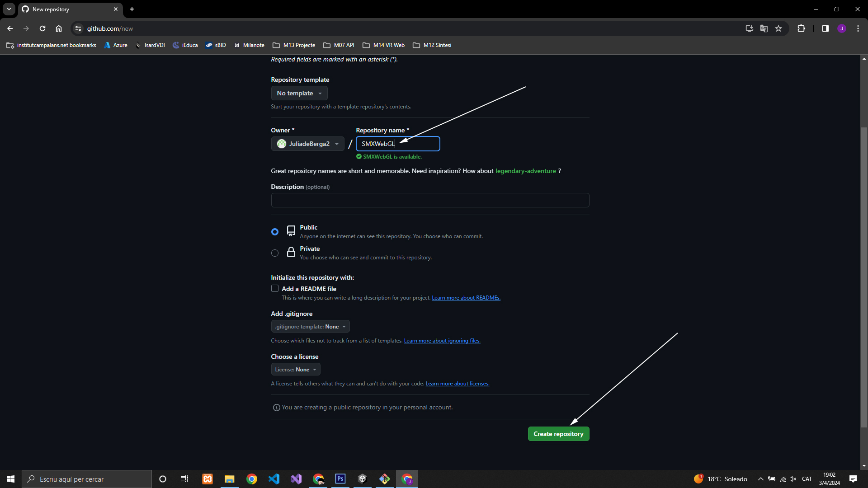
Task: Click the browser reload icon
Action: 42,28
